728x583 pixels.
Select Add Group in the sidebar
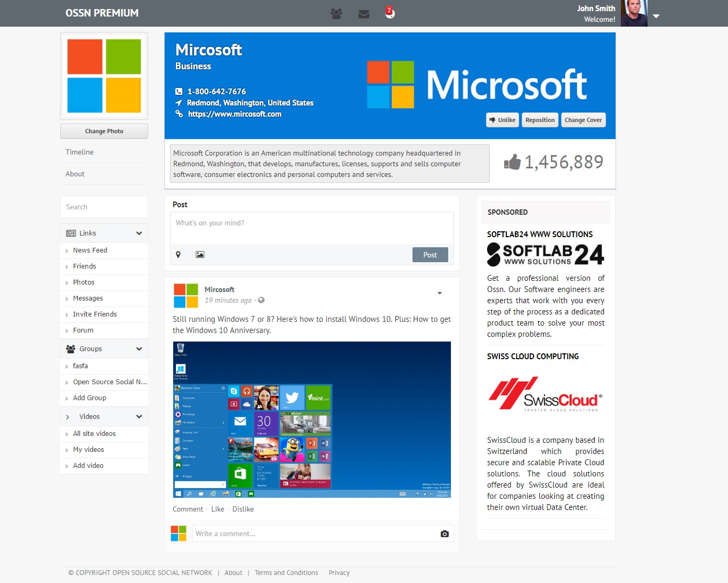pyautogui.click(x=90, y=398)
